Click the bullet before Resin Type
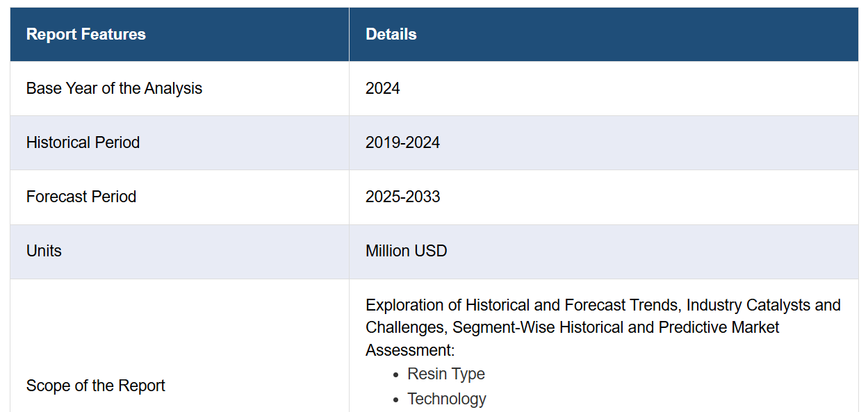The image size is (868, 412). [x=396, y=374]
